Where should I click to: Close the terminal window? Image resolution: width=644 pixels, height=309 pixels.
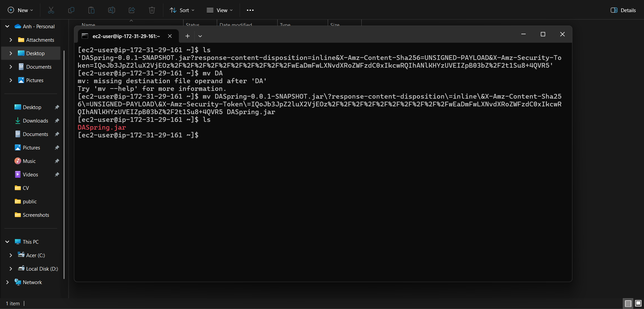562,34
